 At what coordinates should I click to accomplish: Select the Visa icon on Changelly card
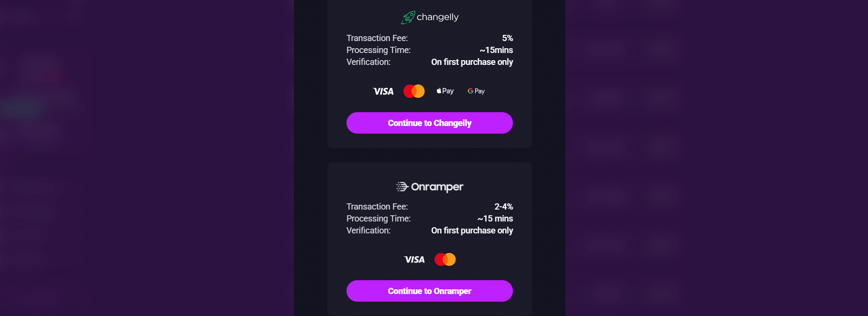click(382, 91)
